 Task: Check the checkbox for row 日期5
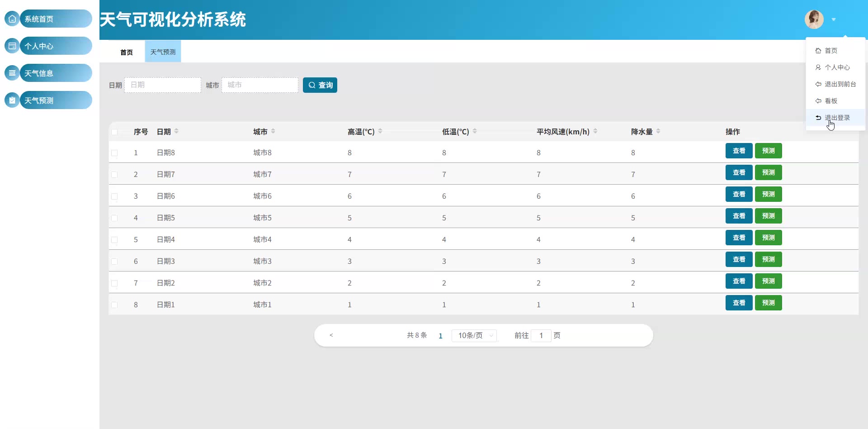pos(114,218)
